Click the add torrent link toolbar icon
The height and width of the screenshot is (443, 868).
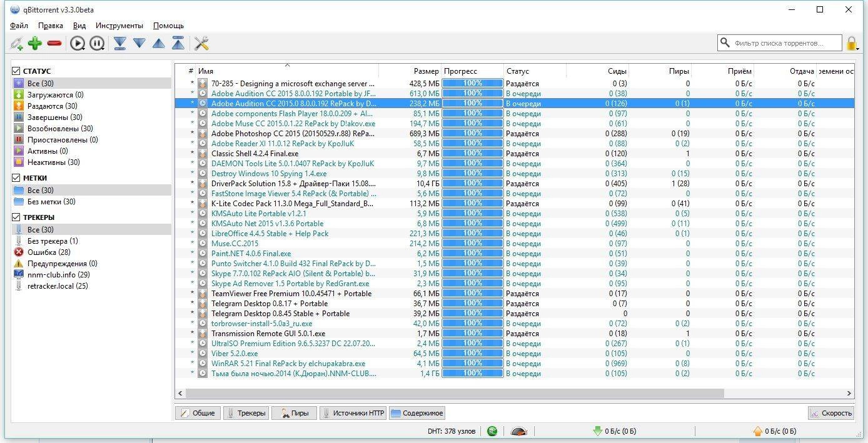pyautogui.click(x=17, y=43)
